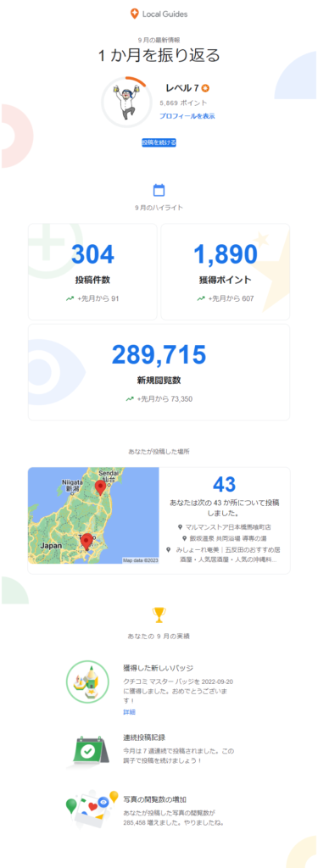The width and height of the screenshot is (318, 868).
Task: Click the クチコミ マスター badge icon
Action: click(86, 682)
